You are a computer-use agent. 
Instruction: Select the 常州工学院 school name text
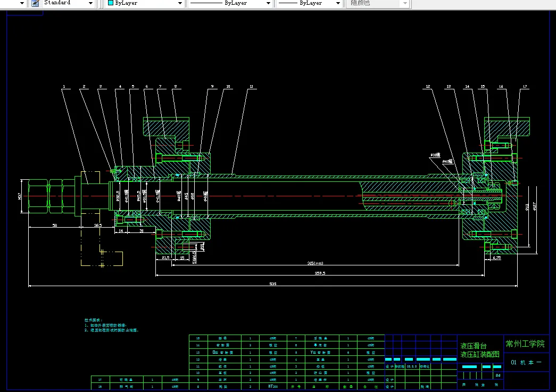pyautogui.click(x=525, y=344)
